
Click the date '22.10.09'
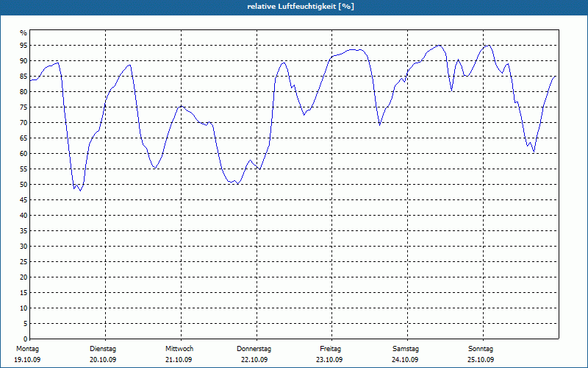(x=254, y=360)
